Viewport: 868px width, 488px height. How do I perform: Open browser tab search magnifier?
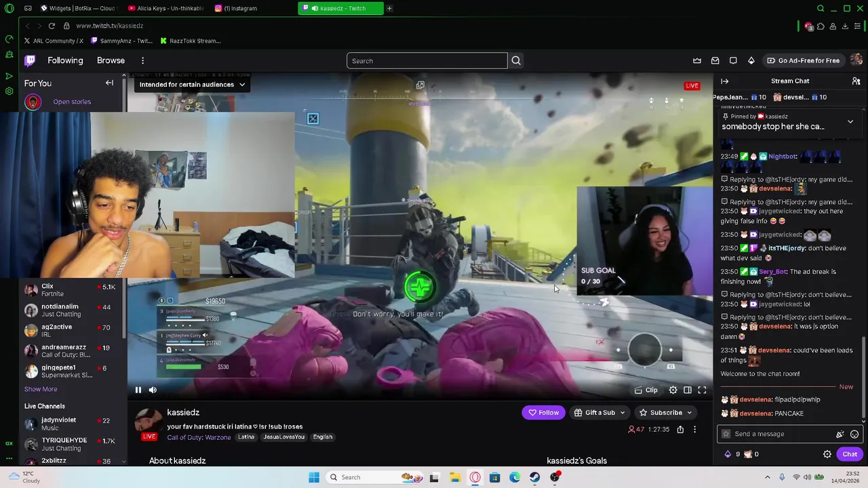point(821,8)
